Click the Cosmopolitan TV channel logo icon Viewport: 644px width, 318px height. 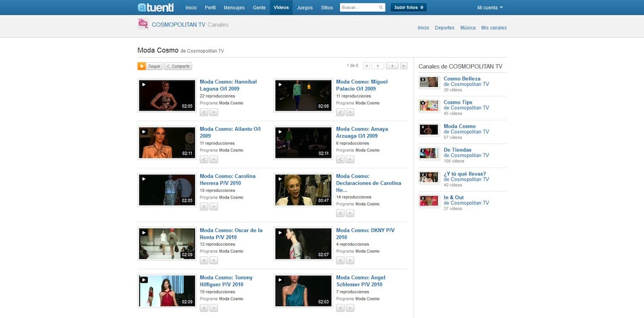pyautogui.click(x=143, y=24)
